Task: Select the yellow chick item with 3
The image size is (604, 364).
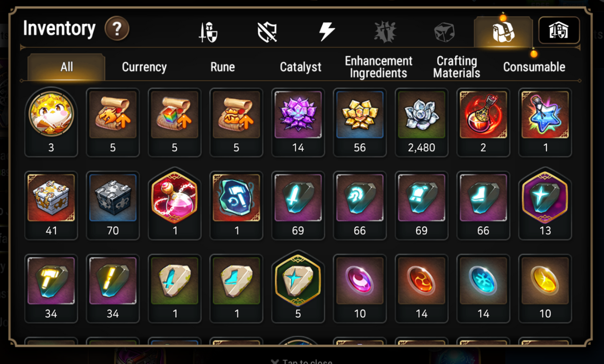Action: 51,122
